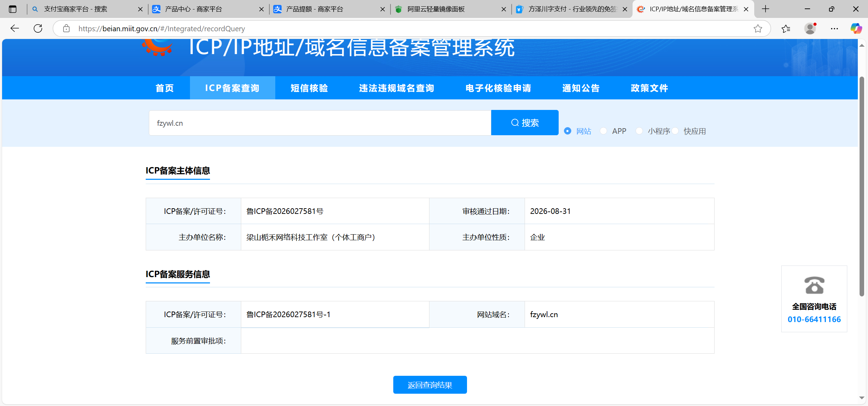Click the browser back arrow icon

pyautogui.click(x=15, y=28)
